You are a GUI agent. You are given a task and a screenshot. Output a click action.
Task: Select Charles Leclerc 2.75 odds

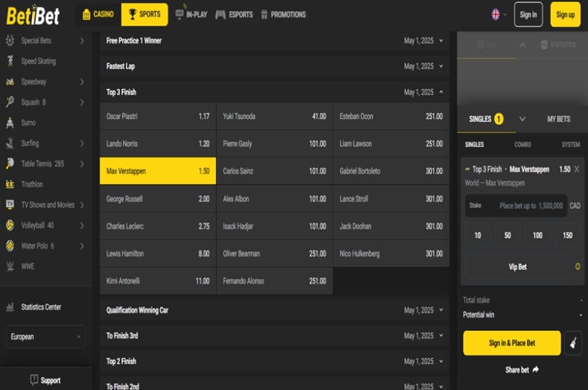coord(158,226)
